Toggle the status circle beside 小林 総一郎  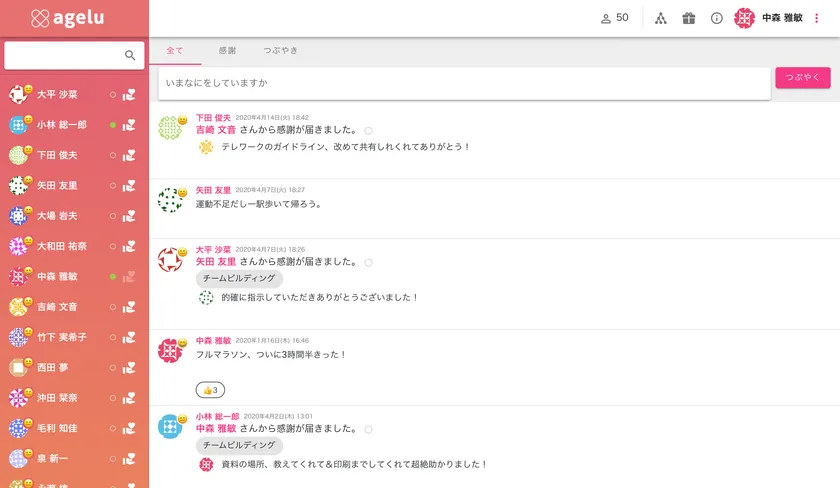(x=113, y=126)
